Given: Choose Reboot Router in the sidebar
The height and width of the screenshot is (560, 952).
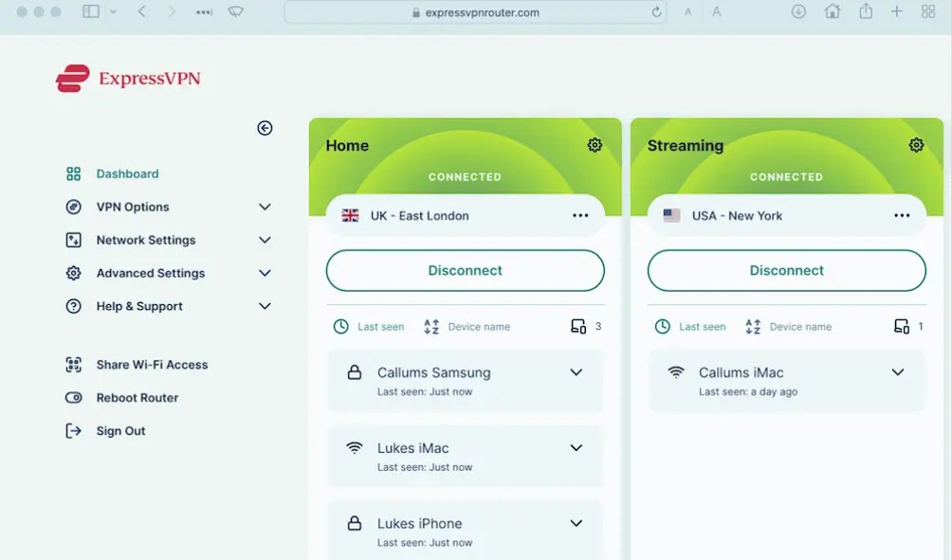Looking at the screenshot, I should click(x=137, y=398).
